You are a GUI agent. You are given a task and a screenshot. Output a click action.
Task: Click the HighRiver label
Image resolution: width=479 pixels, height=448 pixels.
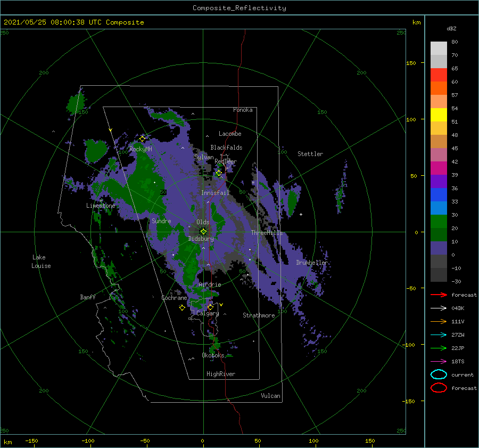220,374
